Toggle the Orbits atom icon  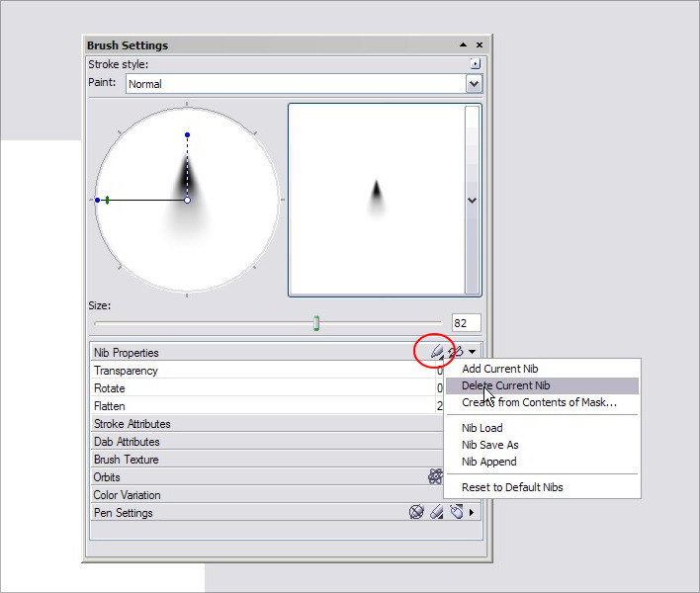point(435,476)
